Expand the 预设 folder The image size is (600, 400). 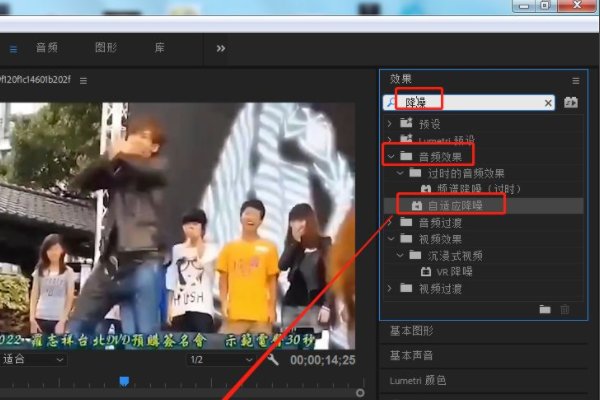tap(390, 124)
